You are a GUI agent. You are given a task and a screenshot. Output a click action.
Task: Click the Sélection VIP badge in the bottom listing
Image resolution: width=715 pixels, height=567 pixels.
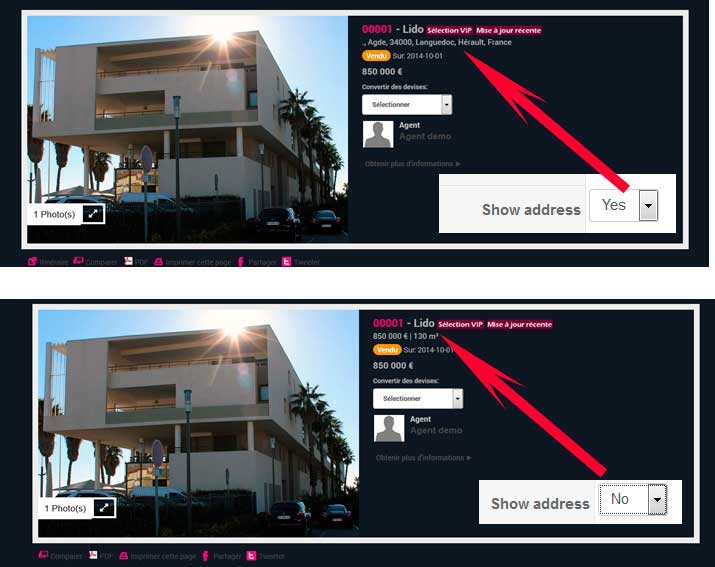point(460,324)
